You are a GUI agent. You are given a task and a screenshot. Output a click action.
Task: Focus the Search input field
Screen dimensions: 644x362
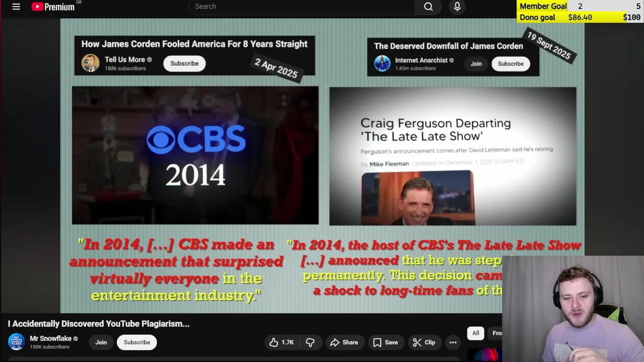point(302,7)
